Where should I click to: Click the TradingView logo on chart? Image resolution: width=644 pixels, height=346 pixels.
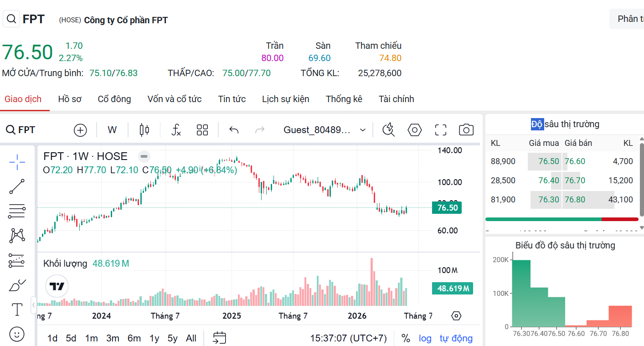pos(57,286)
